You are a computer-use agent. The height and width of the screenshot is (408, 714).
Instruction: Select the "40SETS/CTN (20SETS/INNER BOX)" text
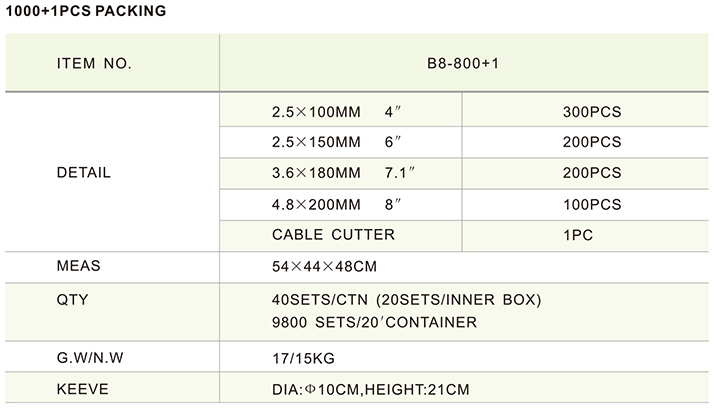pos(406,299)
